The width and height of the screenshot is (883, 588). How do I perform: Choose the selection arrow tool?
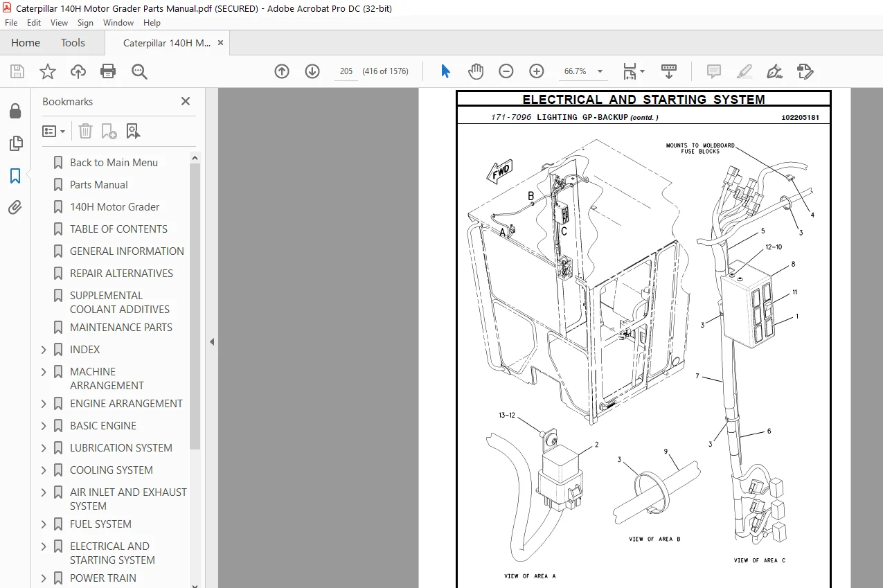[445, 71]
